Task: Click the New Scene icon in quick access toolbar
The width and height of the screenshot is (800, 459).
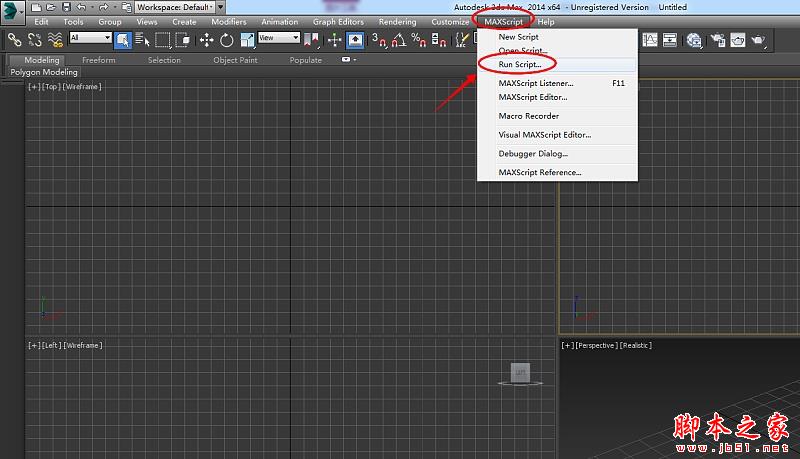Action: coord(36,7)
